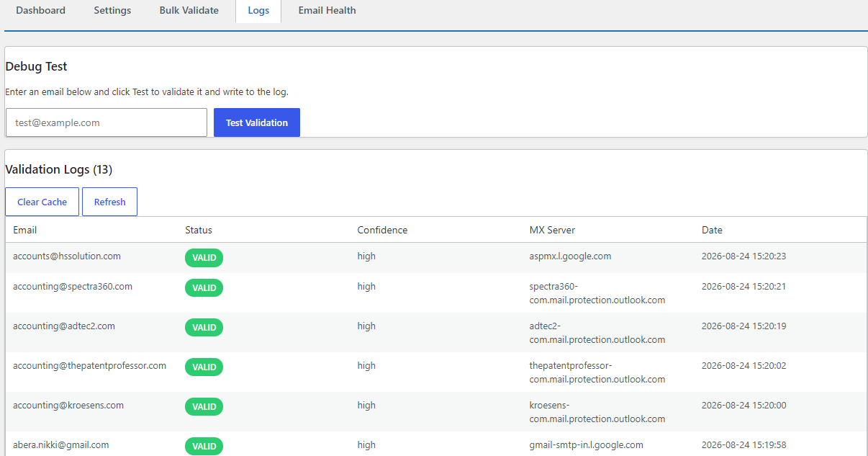Click the Test Validation button
This screenshot has width=868, height=456.
[x=257, y=122]
